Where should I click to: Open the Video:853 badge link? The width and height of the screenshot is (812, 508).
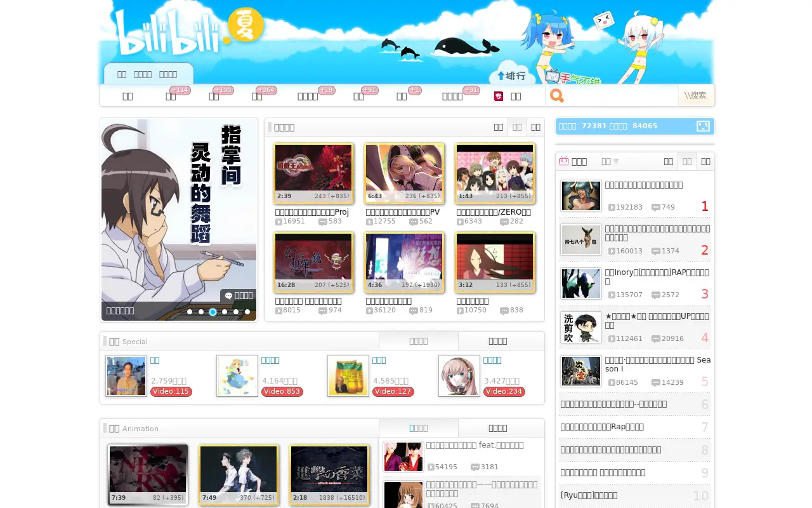282,391
